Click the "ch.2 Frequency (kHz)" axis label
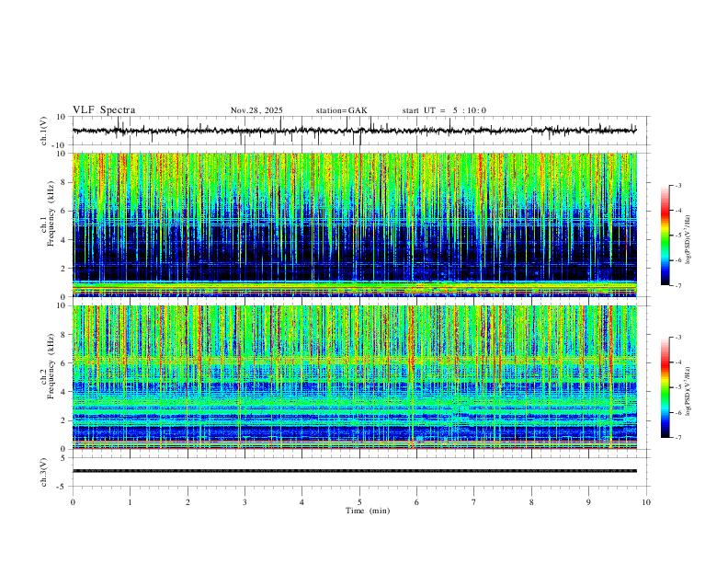Viewport: 728px width, 563px height. [x=48, y=365]
